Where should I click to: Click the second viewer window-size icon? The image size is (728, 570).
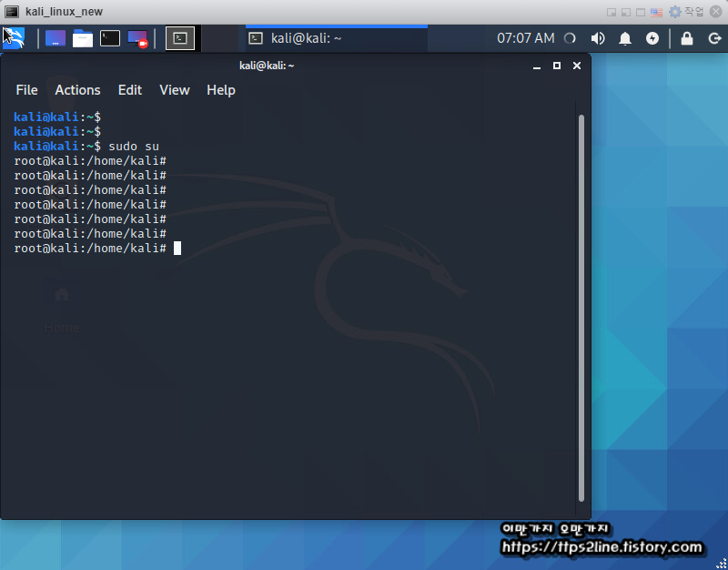click(626, 12)
